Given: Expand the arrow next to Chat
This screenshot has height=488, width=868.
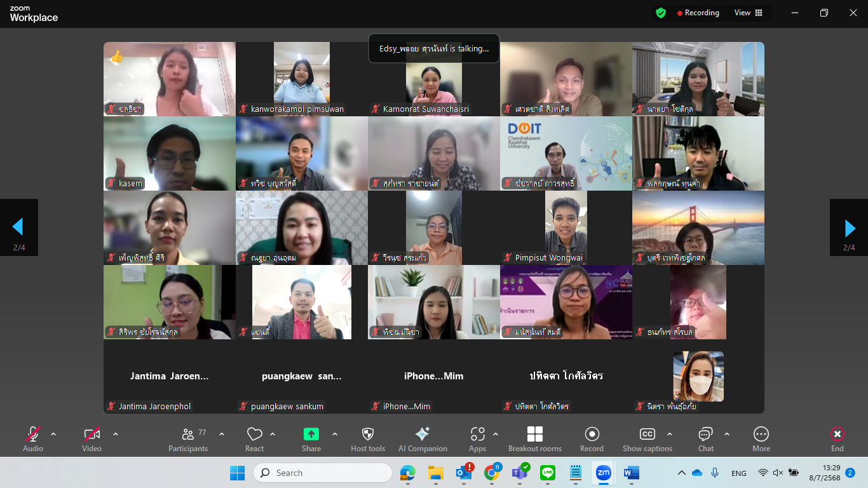Looking at the screenshot, I should tap(727, 434).
